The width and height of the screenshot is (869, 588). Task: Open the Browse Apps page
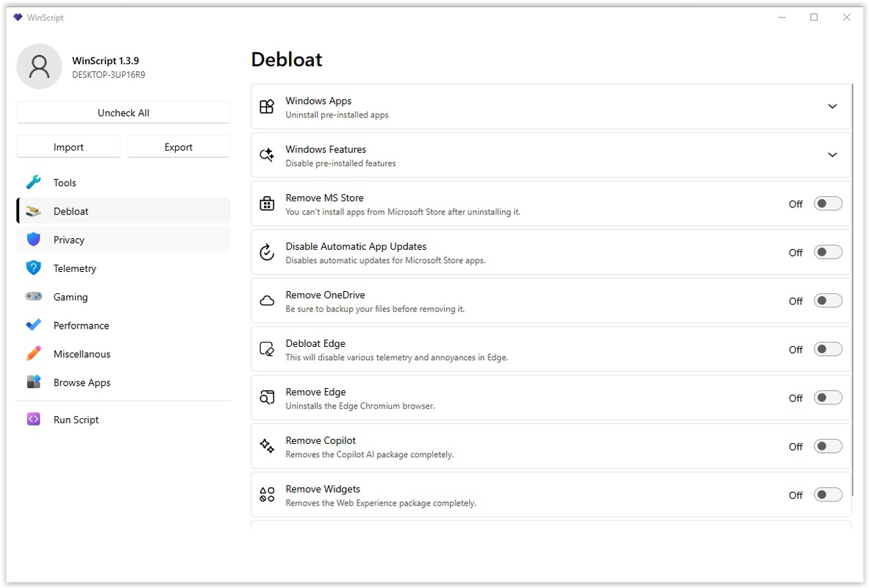(x=124, y=382)
